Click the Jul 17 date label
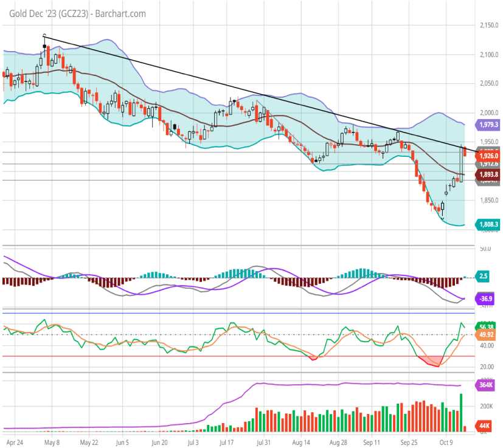The width and height of the screenshot is (503, 448). (227, 443)
